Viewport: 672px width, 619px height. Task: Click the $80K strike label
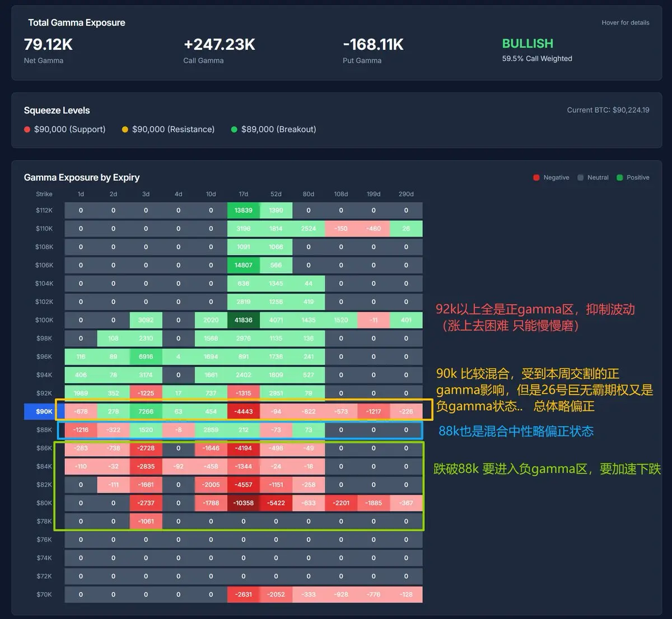[44, 503]
